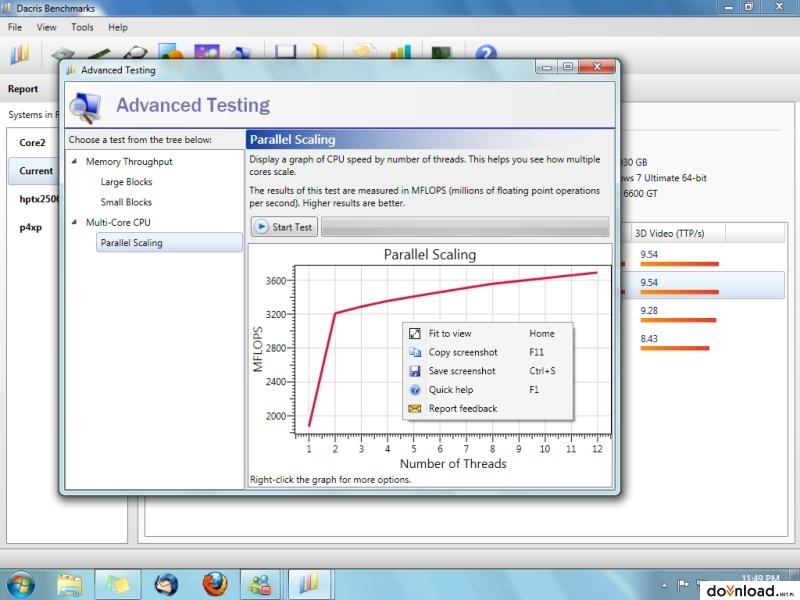Select Memory Throughput in the test tree
Viewport: 800px width, 600px height.
(129, 161)
